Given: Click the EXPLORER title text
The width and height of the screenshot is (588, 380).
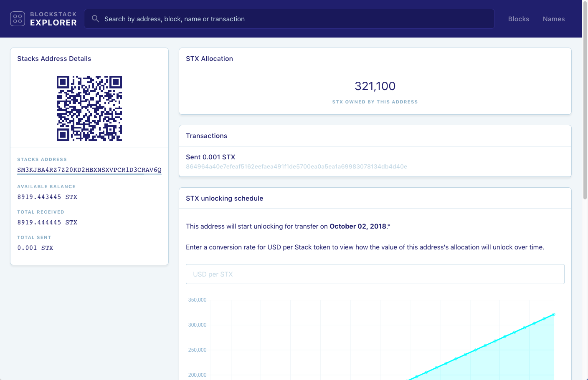Looking at the screenshot, I should [x=53, y=23].
